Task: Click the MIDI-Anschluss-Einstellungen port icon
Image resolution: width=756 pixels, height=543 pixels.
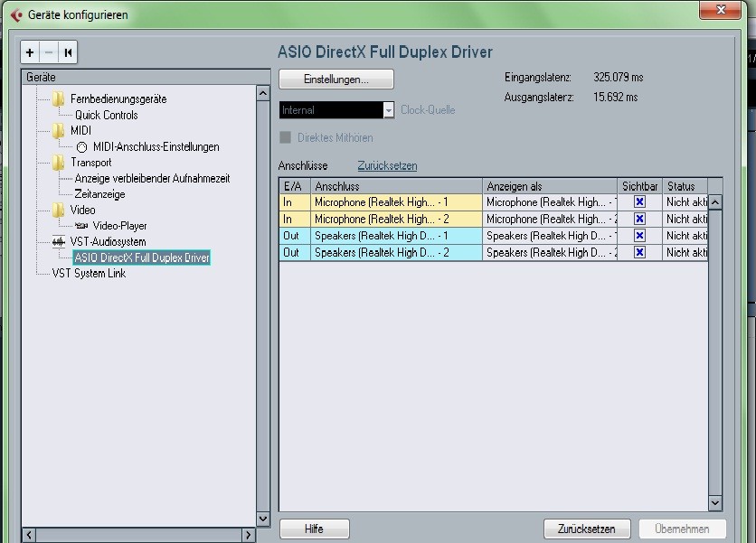Action: (x=81, y=147)
